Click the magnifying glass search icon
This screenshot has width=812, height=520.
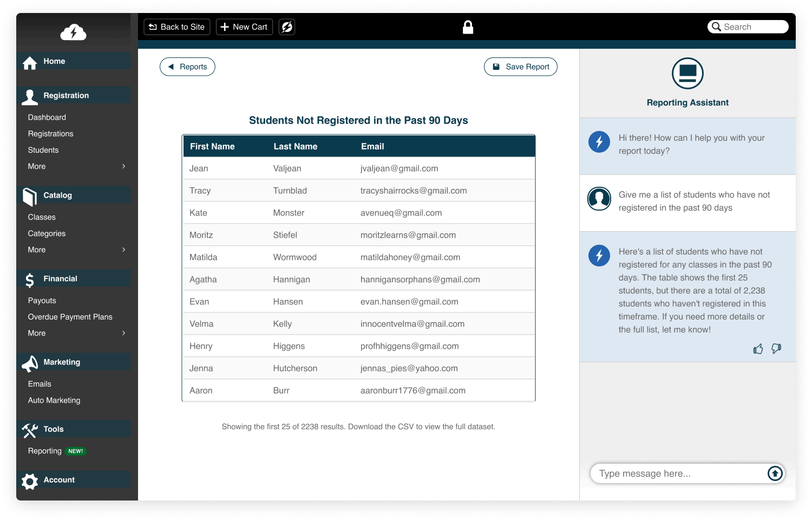coord(717,27)
